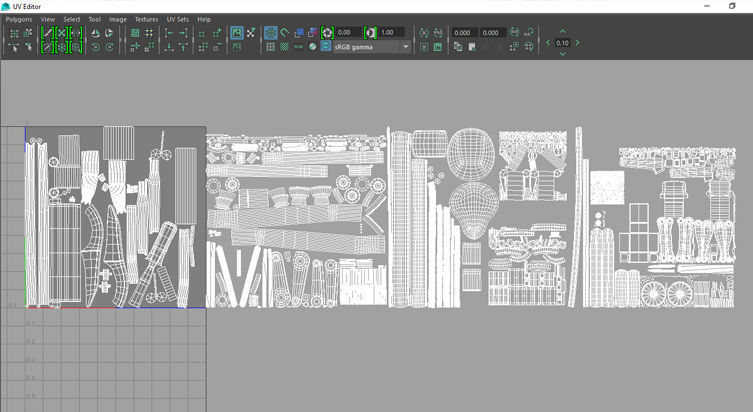Click the green layout sheet icon
This screenshot has height=412, width=753.
click(135, 33)
